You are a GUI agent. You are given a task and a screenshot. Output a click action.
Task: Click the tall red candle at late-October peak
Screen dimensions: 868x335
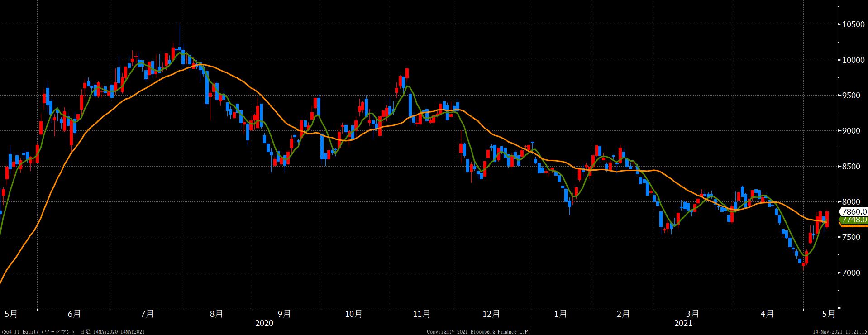(407, 73)
